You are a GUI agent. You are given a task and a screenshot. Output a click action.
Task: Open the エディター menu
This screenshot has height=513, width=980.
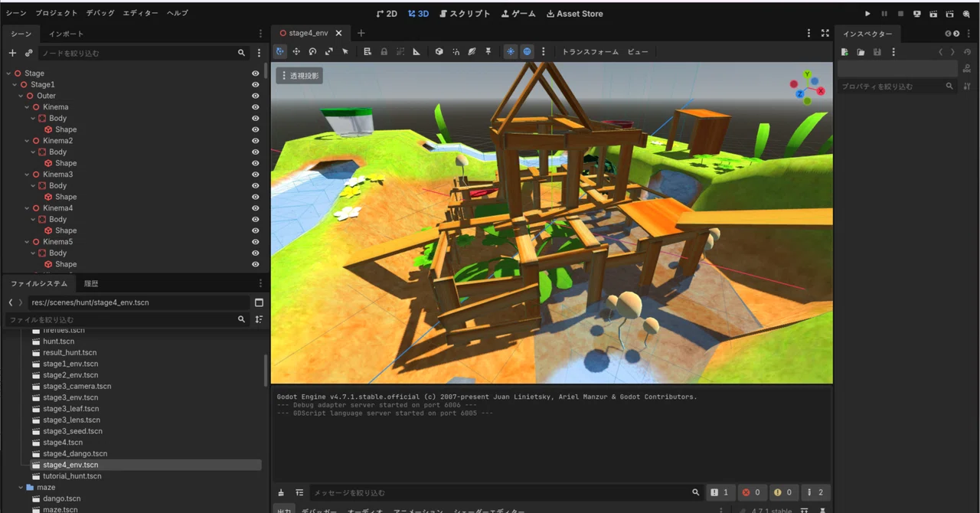141,13
